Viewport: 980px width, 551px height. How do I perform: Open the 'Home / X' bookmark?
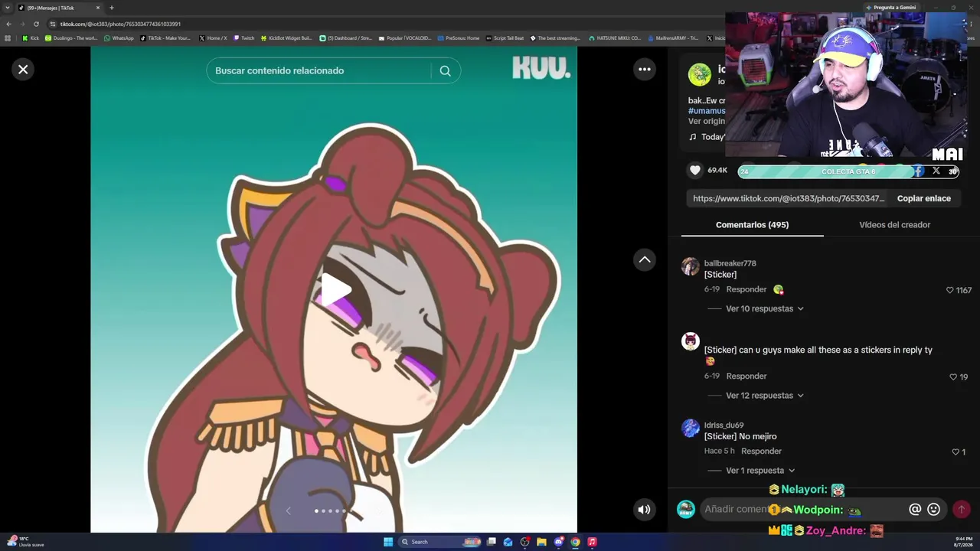click(x=213, y=38)
